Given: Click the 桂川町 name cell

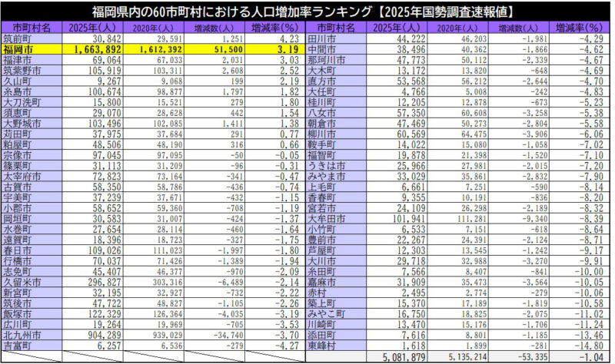Looking at the screenshot, I should pyautogui.click(x=336, y=102).
